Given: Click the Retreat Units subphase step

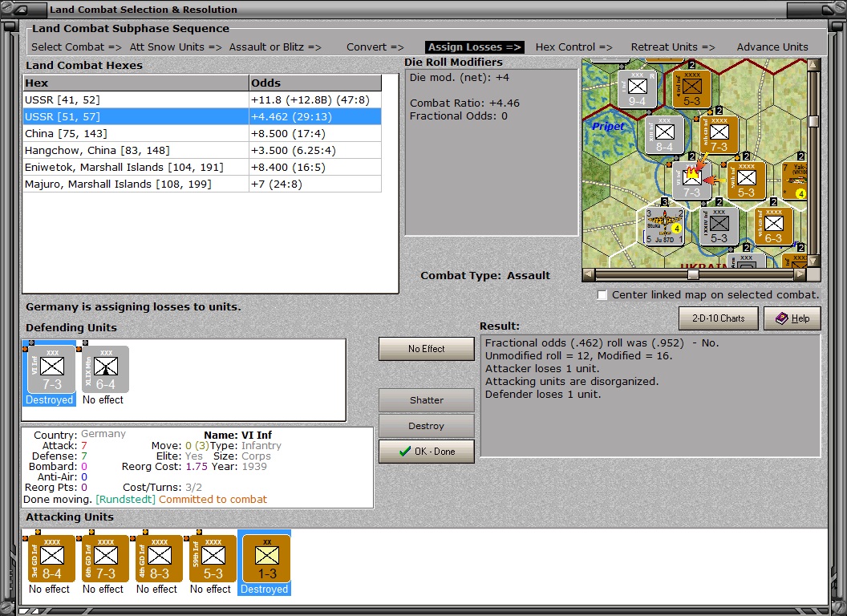Looking at the screenshot, I should tap(673, 47).
